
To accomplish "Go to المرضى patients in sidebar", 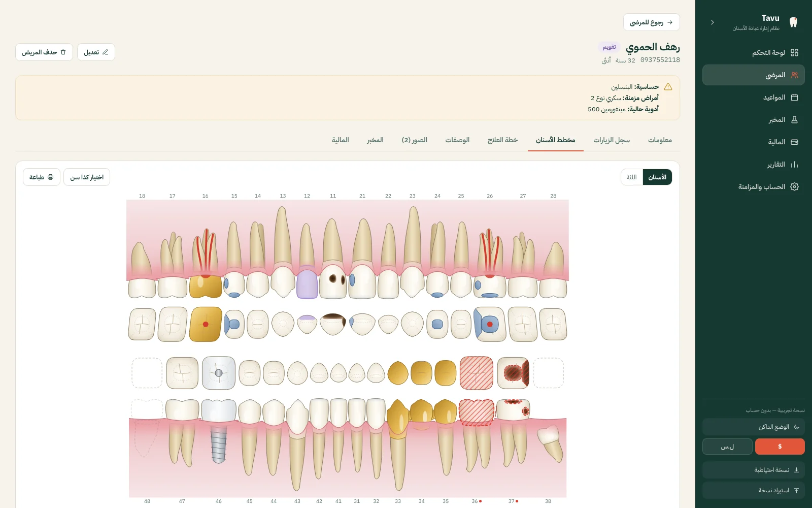I will (754, 75).
